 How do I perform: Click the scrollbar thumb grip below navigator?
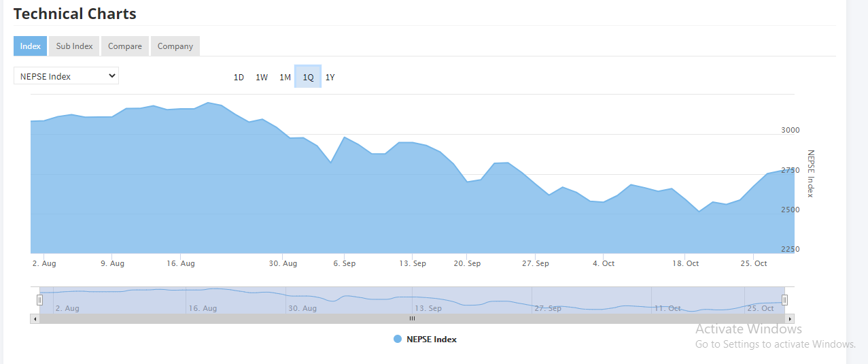click(x=412, y=318)
